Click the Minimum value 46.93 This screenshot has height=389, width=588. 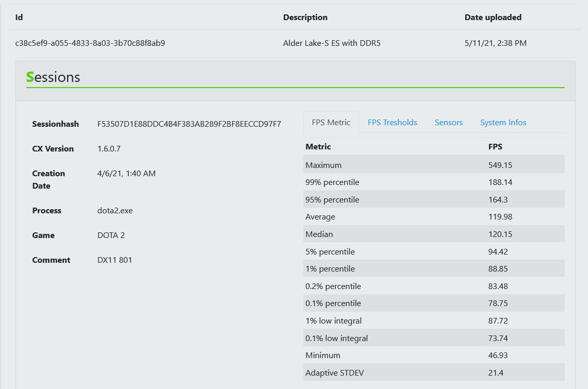[x=498, y=356]
